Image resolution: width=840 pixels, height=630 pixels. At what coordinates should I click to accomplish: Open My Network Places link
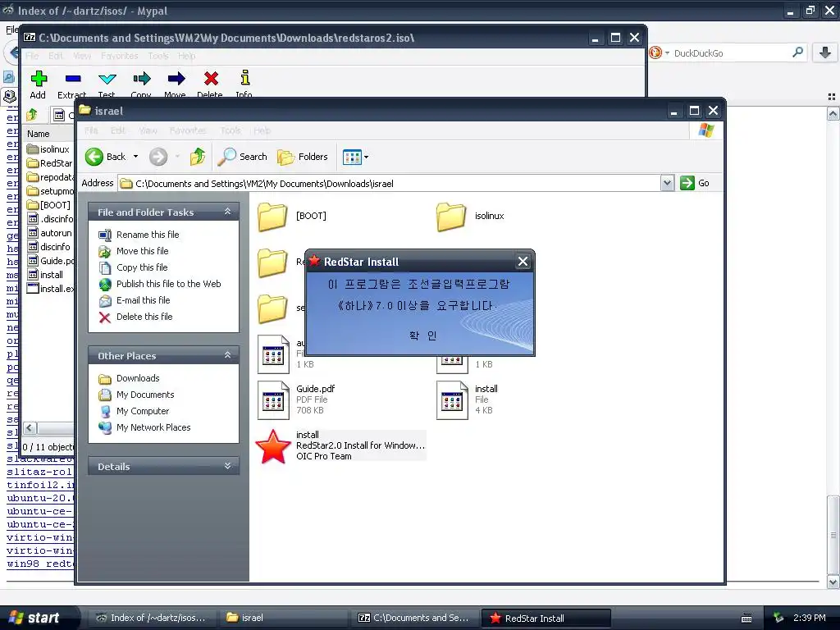153,427
